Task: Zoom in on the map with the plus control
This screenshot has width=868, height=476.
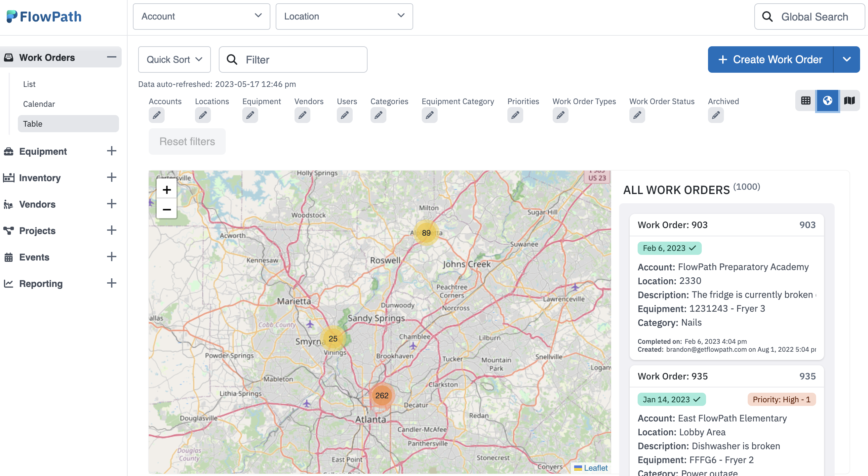Action: pyautogui.click(x=167, y=189)
